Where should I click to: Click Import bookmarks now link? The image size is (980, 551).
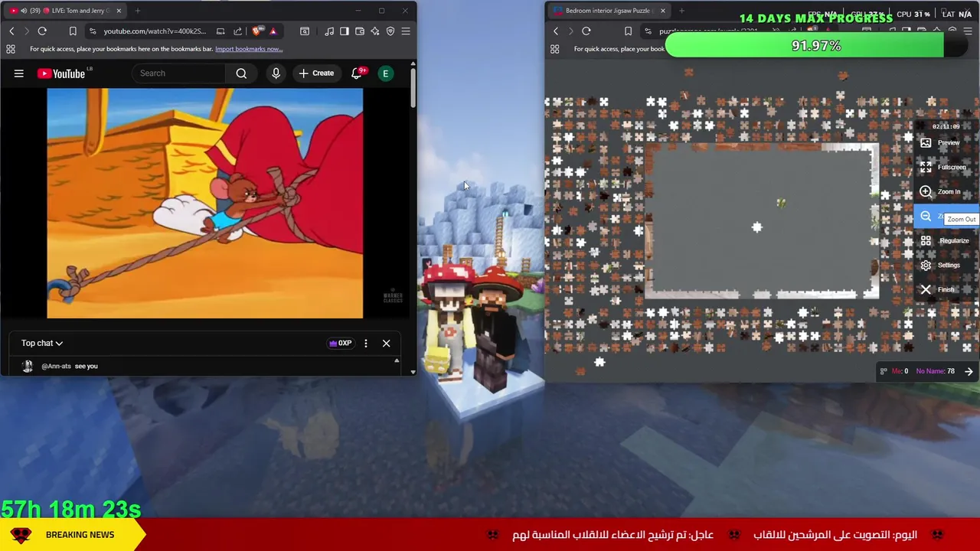249,49
